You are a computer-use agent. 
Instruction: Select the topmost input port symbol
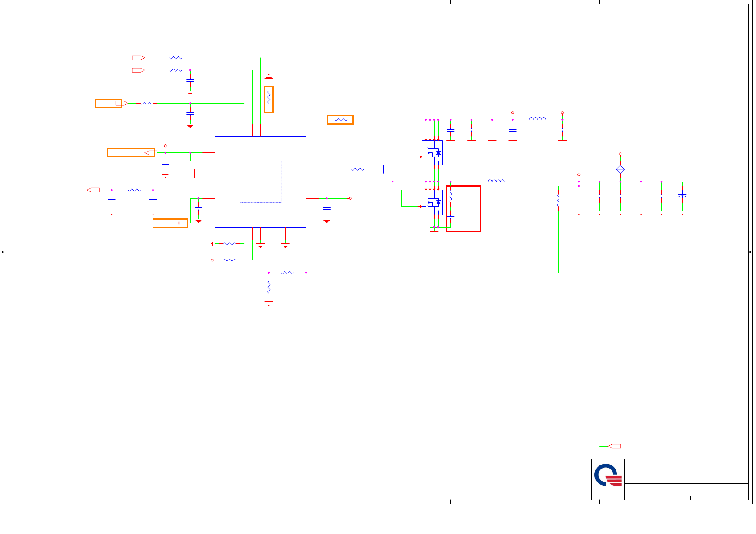138,58
